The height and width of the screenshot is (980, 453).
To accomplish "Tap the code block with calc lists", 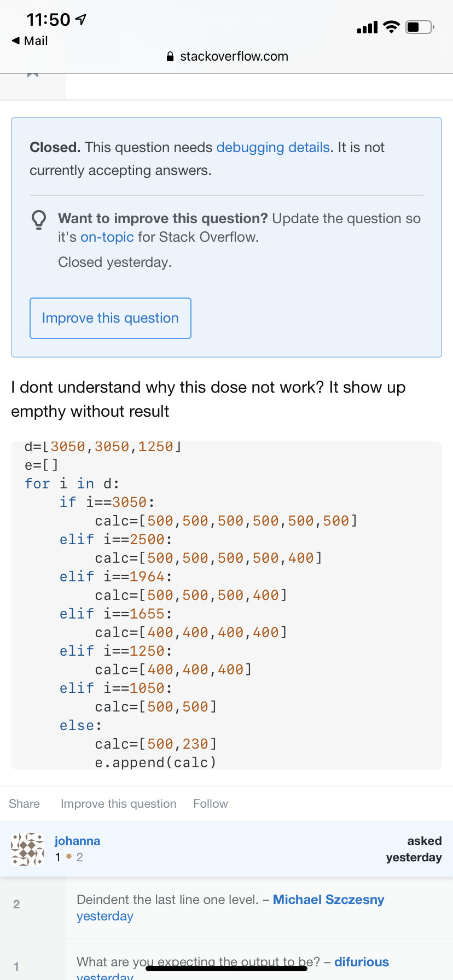I will (x=226, y=605).
